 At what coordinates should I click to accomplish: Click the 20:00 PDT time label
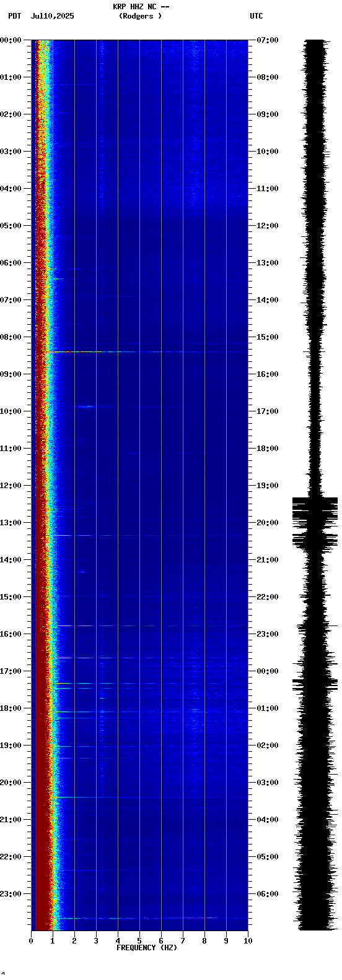tap(11, 783)
